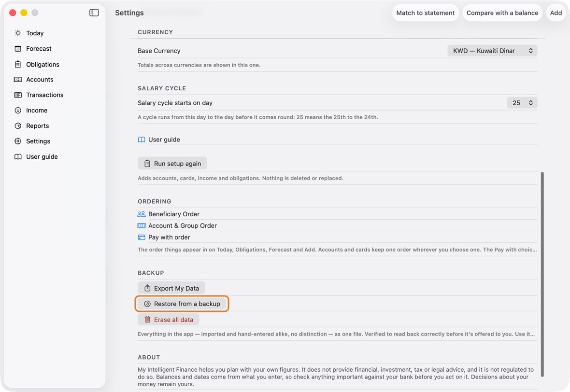Click the Base Currency label
The image size is (570, 392).
pos(159,51)
